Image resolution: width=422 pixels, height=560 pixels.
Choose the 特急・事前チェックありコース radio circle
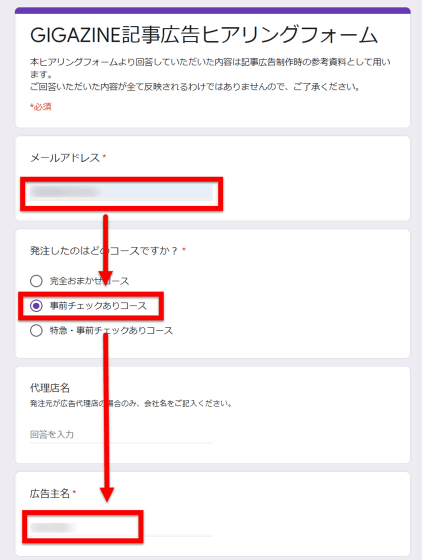[x=36, y=330]
